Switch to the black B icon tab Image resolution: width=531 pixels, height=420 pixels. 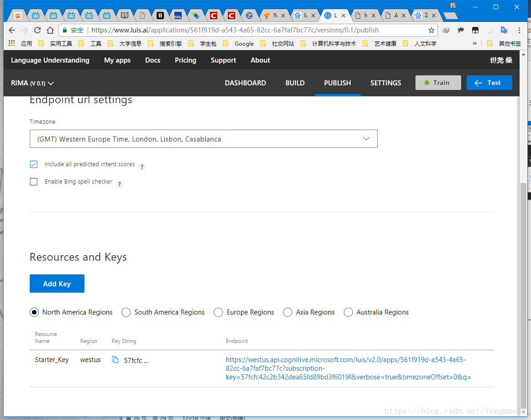point(160,15)
